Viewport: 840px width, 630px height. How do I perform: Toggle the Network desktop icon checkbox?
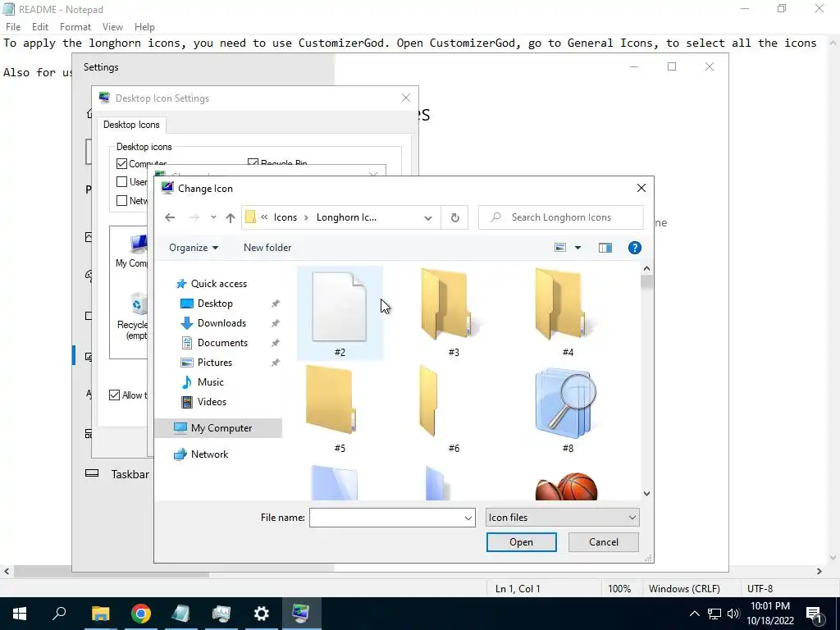tap(121, 201)
